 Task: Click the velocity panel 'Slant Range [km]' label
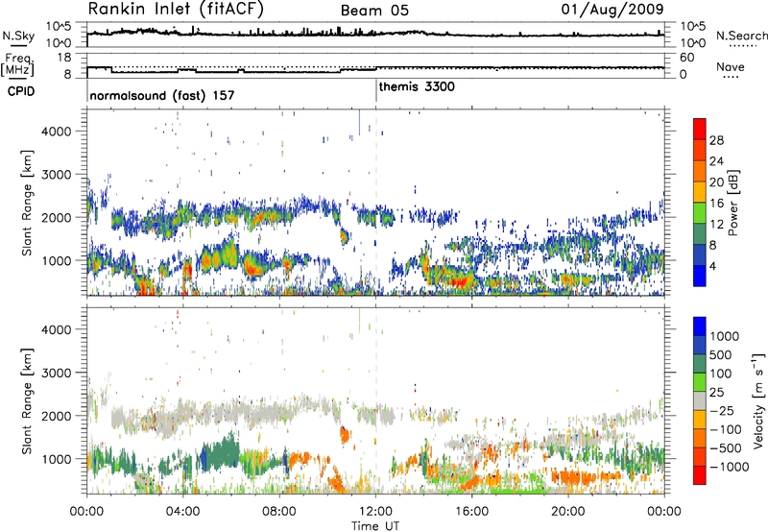click(x=27, y=400)
